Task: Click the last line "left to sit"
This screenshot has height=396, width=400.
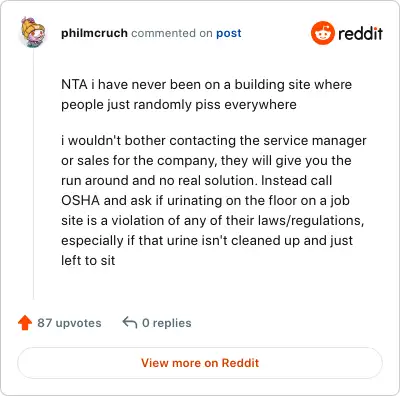Action: (88, 260)
